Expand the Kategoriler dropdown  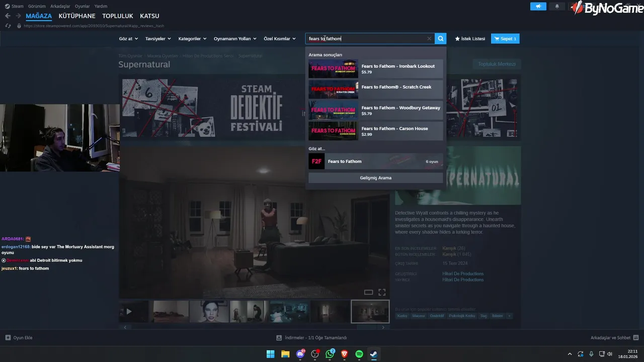[192, 39]
